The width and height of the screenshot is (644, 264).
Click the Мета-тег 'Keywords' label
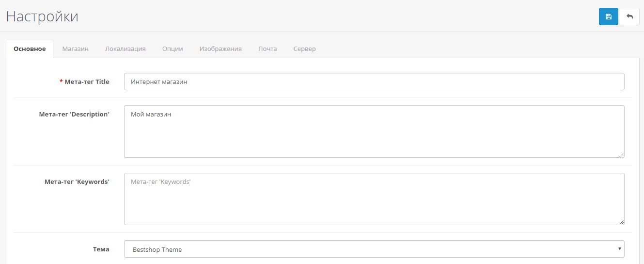[77, 182]
